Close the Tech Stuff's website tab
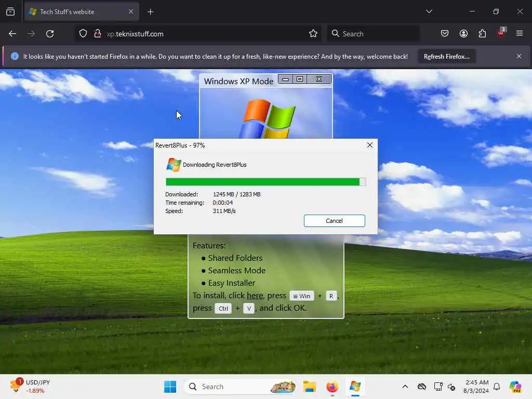This screenshot has height=399, width=532. click(x=130, y=12)
